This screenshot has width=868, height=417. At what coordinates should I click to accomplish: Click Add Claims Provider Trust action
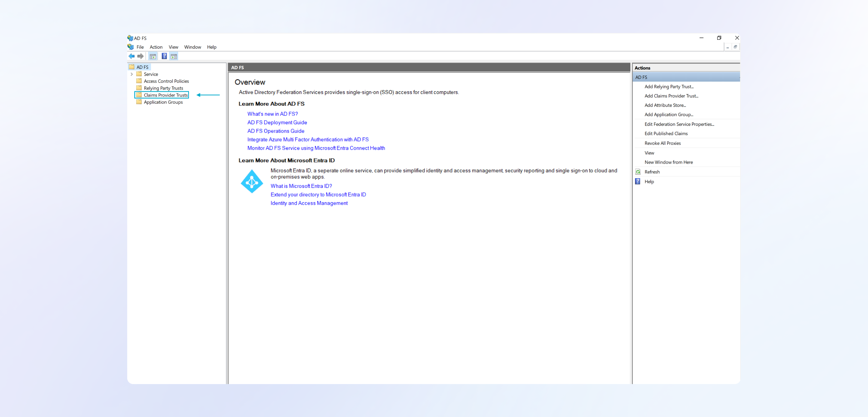[671, 96]
